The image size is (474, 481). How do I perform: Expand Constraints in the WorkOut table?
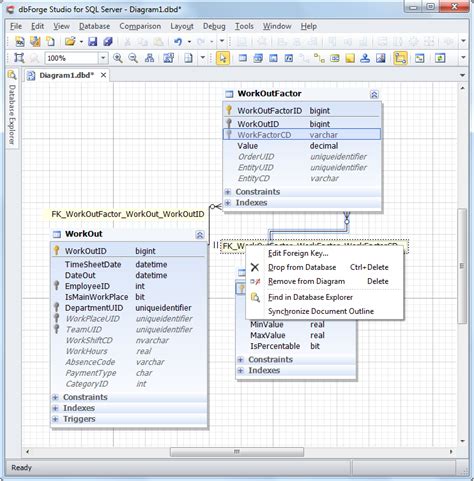[x=55, y=397]
